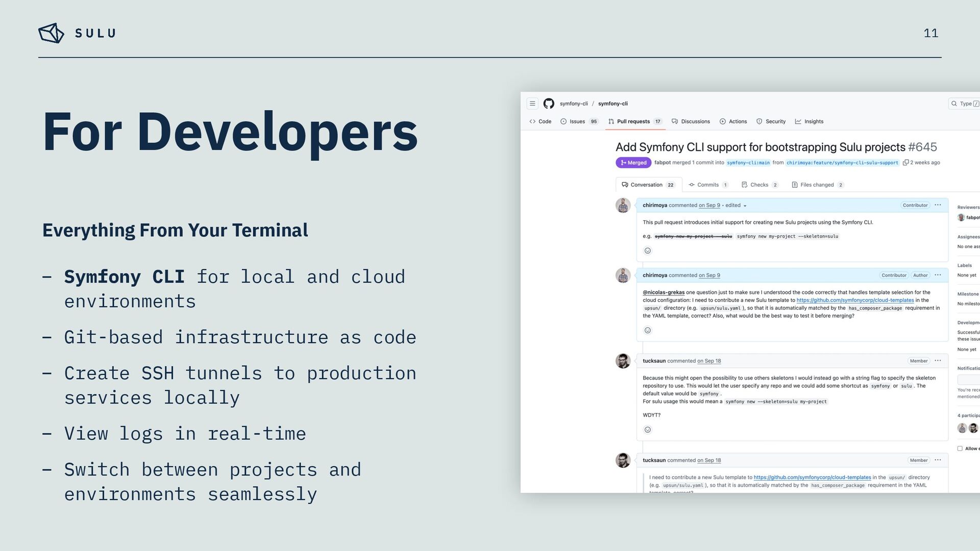Click the Type search field
The image size is (980, 551).
pos(965,104)
